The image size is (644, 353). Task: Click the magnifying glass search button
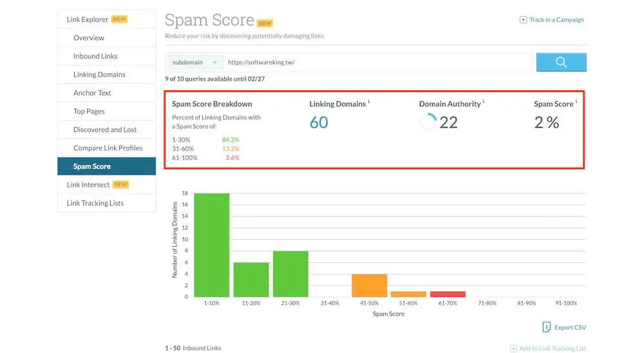[x=561, y=62]
